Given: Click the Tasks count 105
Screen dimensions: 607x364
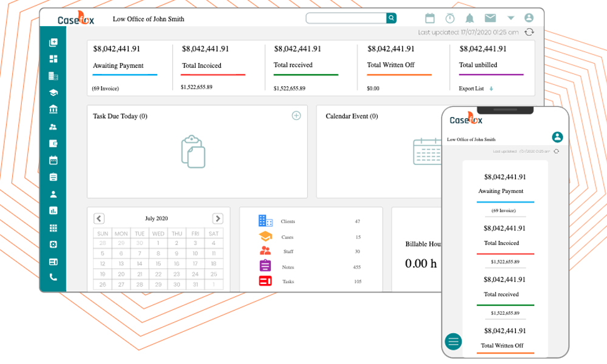Looking at the screenshot, I should coord(358,281).
